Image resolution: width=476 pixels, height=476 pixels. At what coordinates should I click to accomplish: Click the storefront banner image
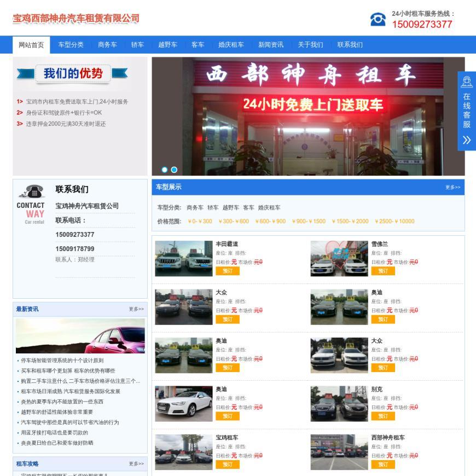[x=308, y=117]
